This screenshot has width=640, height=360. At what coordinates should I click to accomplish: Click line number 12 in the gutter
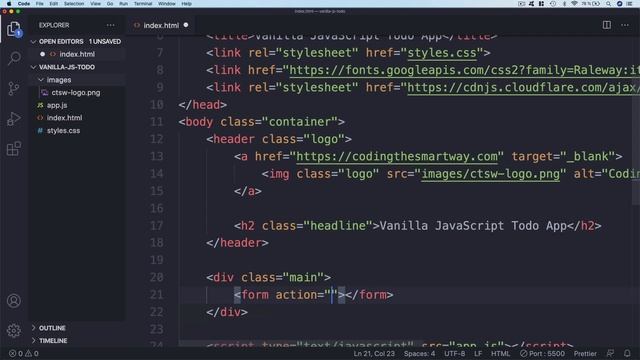point(157,139)
